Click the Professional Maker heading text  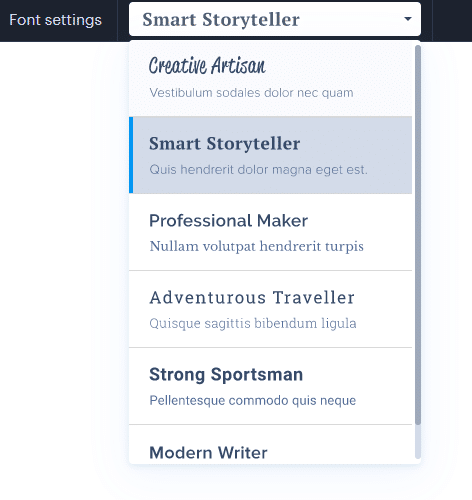click(x=228, y=221)
